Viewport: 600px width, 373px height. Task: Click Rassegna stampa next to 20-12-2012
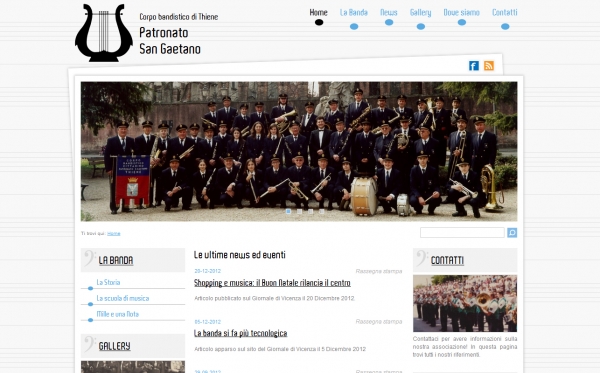coord(379,271)
